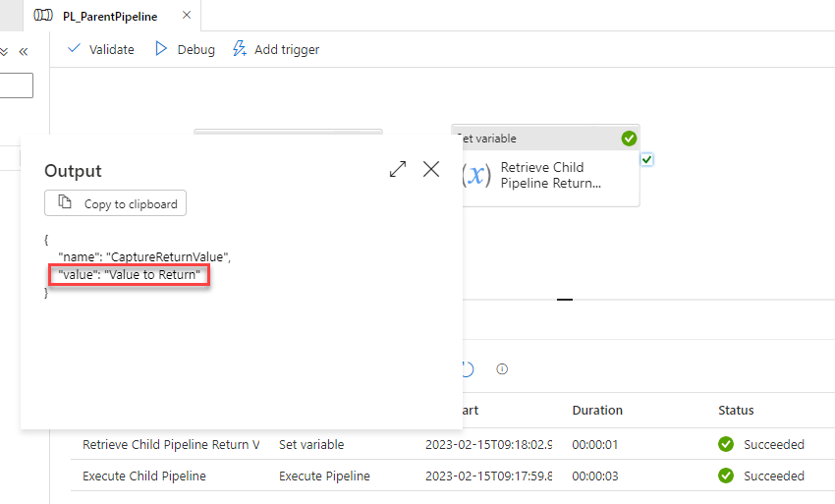Image resolution: width=835 pixels, height=504 pixels.
Task: Click the 00:00:01 duration cell
Action: pos(595,444)
